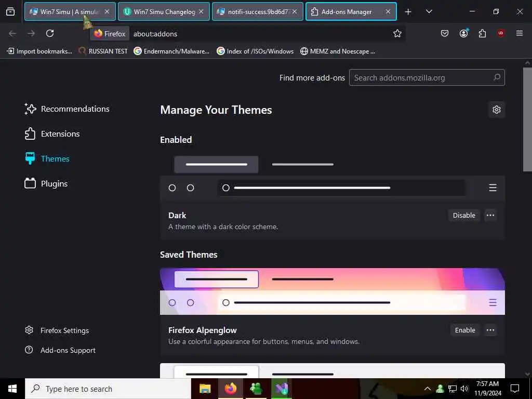532x399 pixels.
Task: Click the Firefox identity badge in URL bar
Action: click(110, 34)
